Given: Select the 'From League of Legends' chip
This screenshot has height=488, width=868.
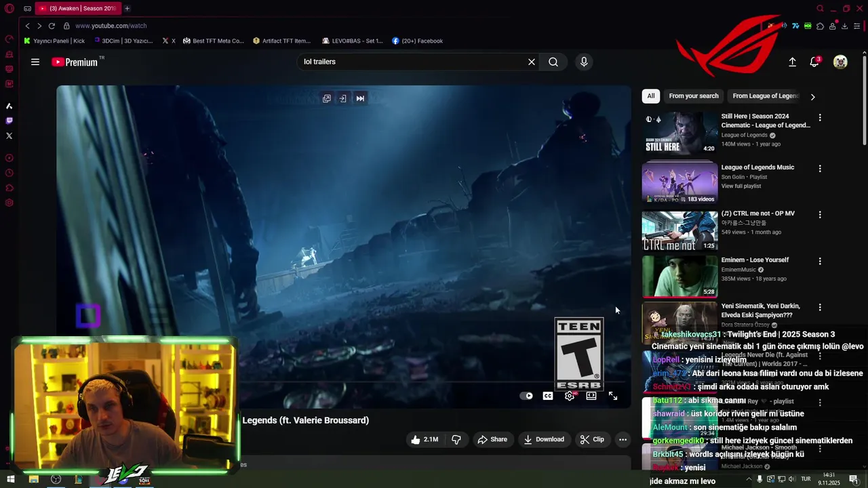Looking at the screenshot, I should click(766, 96).
